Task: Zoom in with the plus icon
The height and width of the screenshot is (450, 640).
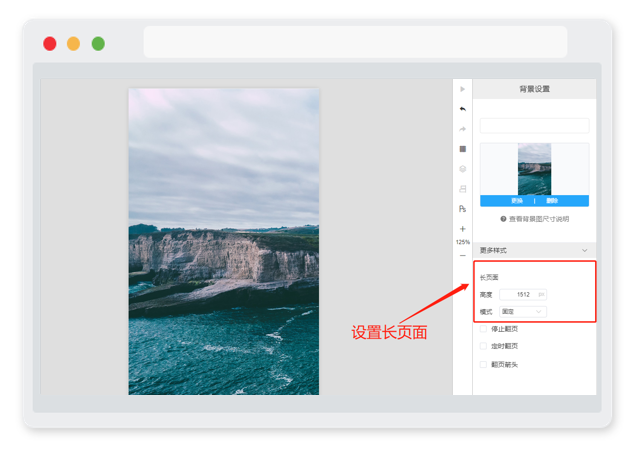Action: [462, 229]
